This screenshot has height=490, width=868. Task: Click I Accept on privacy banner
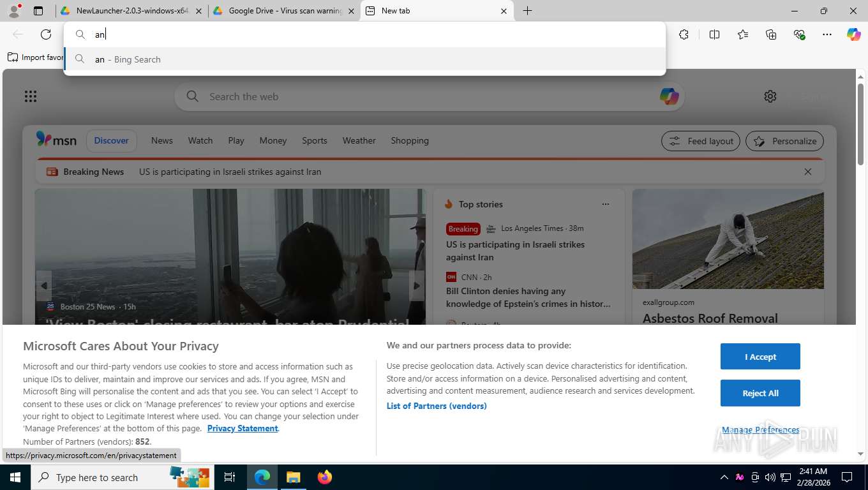(760, 357)
